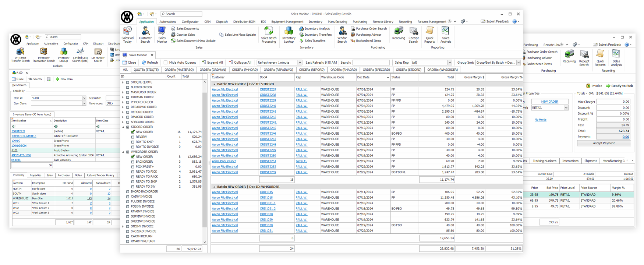Viewport: 644px width, 265px height.
Task: Uncheck NEW ORDER under STDORD ORDER
Action: [133, 132]
